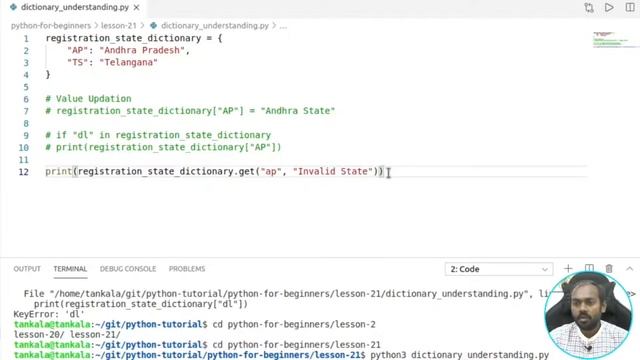The height and width of the screenshot is (360, 640).
Task: Click the "Invalid State" string on line 12
Action: click(333, 171)
